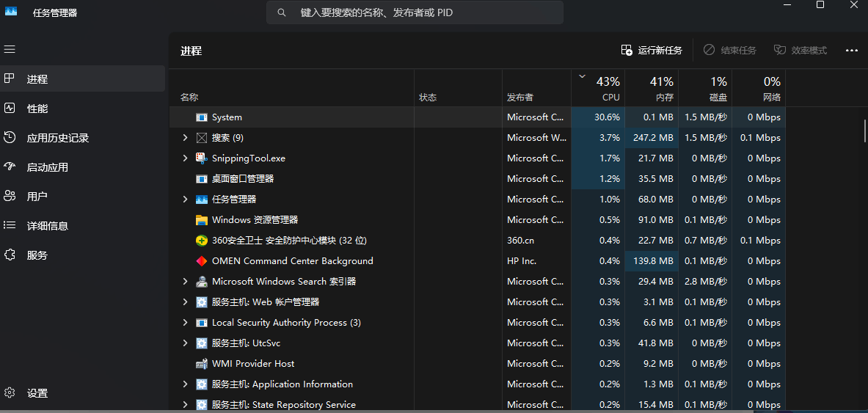
Task: Click the System process icon
Action: [x=202, y=117]
